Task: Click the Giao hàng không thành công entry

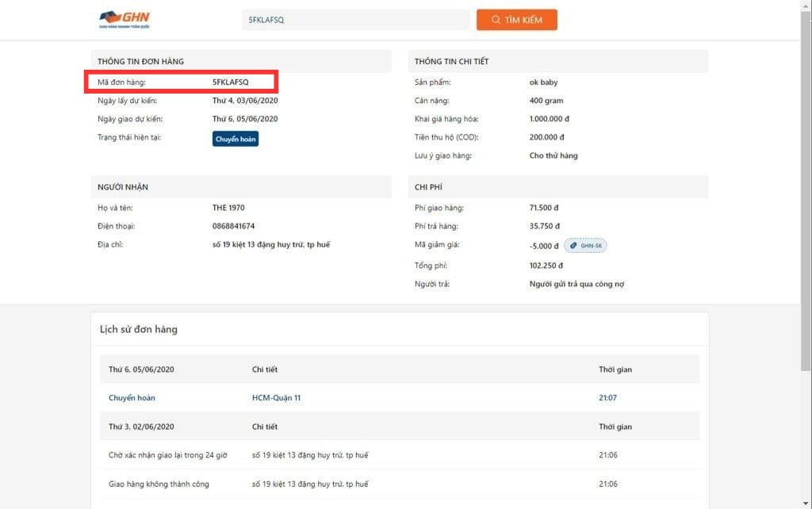Action: (x=159, y=484)
